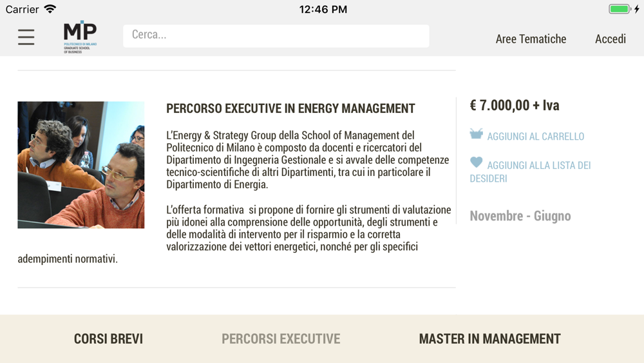Open the Aree Tematiche menu
The width and height of the screenshot is (644, 363).
click(531, 39)
